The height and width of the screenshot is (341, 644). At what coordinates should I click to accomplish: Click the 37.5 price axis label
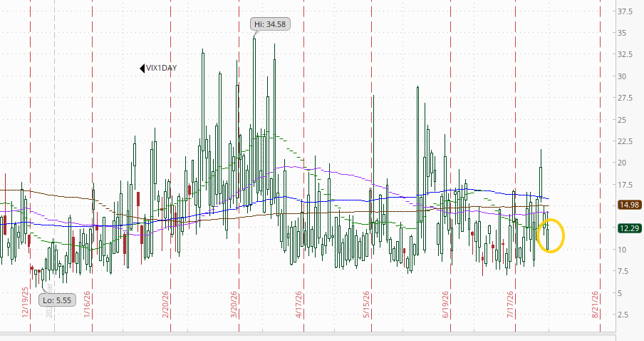[625, 11]
